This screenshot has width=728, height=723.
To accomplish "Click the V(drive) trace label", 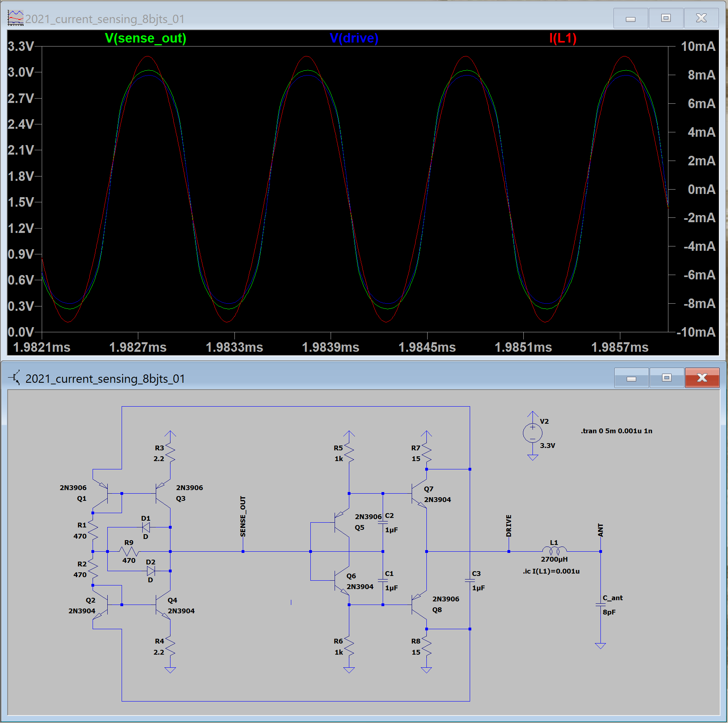I will tap(354, 38).
